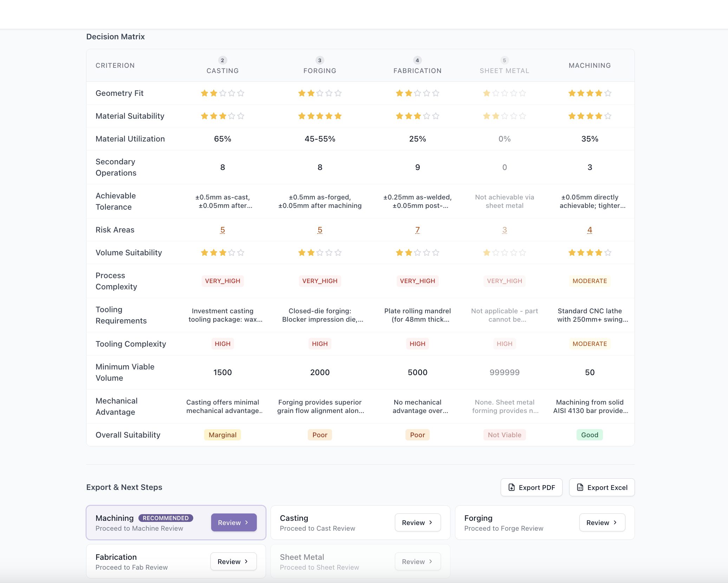728x583 pixels.
Task: Open the Machining risk areas count 4
Action: (590, 230)
